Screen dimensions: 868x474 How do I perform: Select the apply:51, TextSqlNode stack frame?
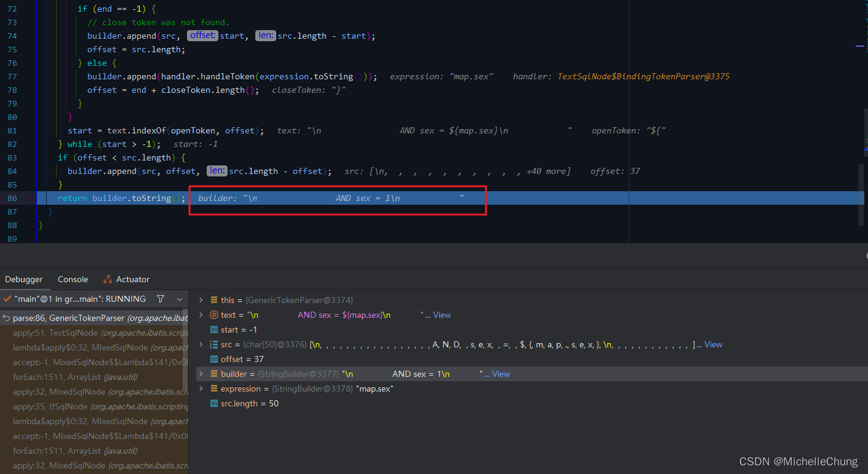pyautogui.click(x=94, y=333)
